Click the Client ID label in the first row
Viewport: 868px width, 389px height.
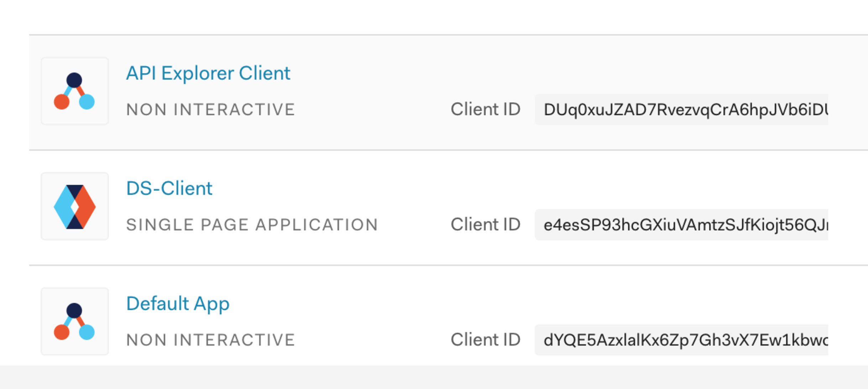coord(486,109)
